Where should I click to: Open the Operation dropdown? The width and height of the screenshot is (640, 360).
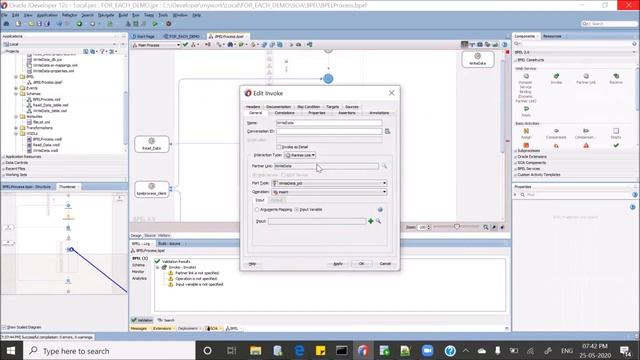pos(329,192)
